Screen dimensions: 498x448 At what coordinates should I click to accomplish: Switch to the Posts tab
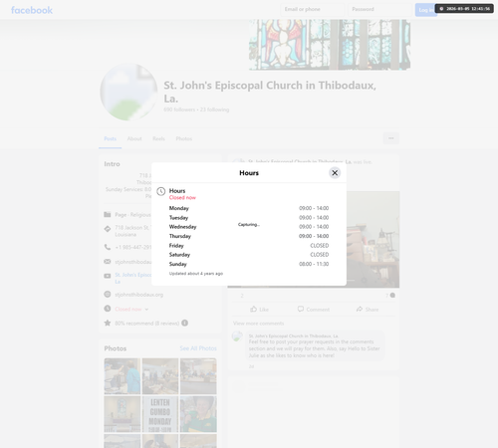[x=111, y=138]
